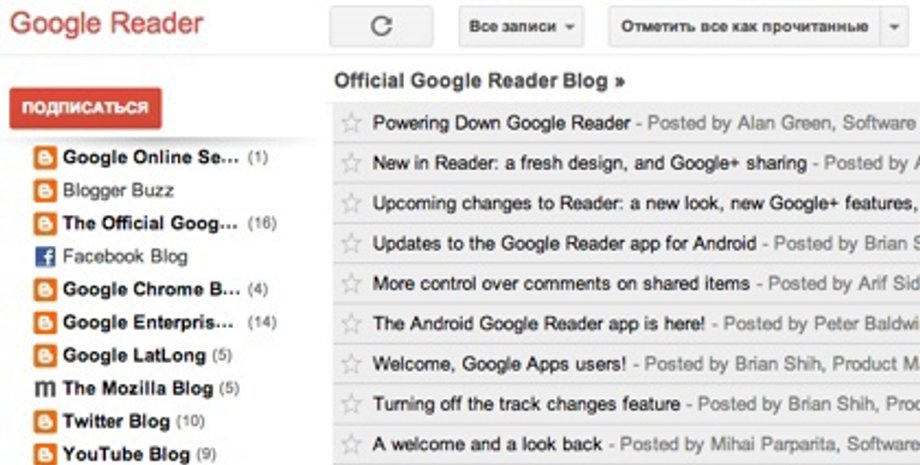Click the Google Chrome Blog feed icon
The height and width of the screenshot is (465, 920).
coord(45,290)
